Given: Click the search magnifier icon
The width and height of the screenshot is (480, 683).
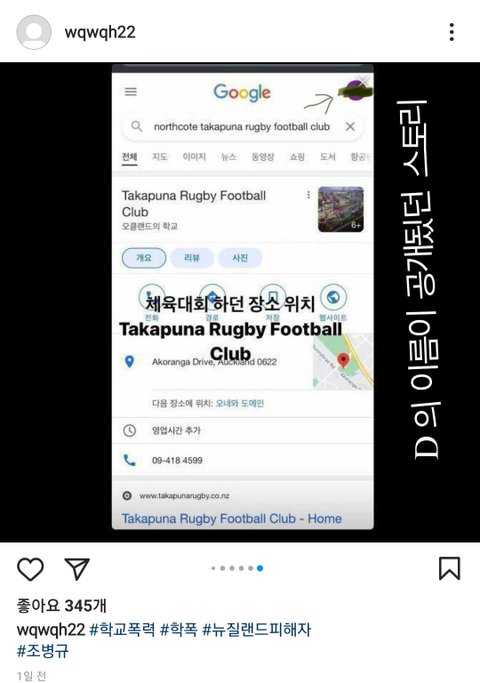Looking at the screenshot, I should pos(137,126).
